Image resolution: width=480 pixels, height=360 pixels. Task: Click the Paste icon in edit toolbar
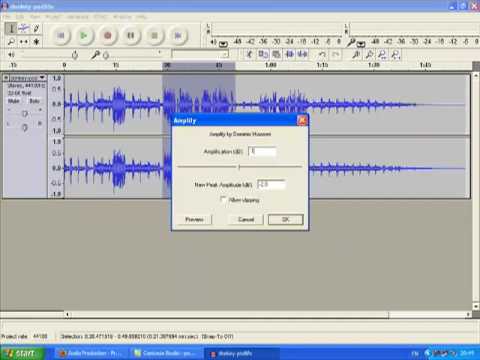click(276, 54)
